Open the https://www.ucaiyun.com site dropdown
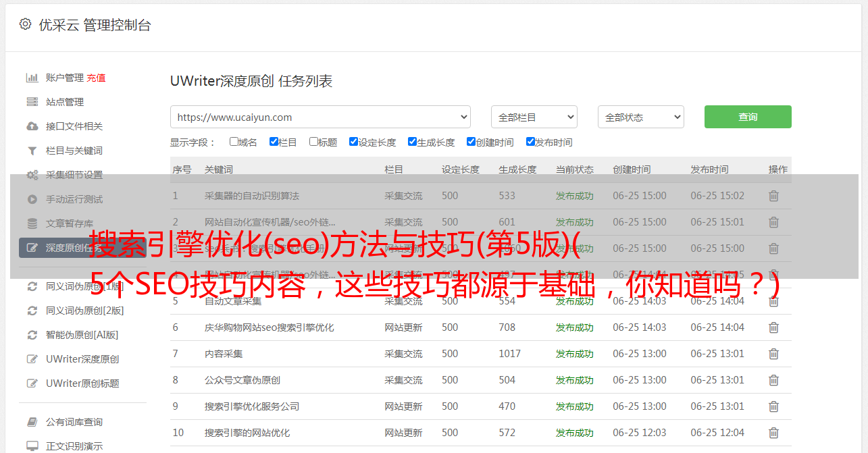868x453 pixels. [x=320, y=117]
